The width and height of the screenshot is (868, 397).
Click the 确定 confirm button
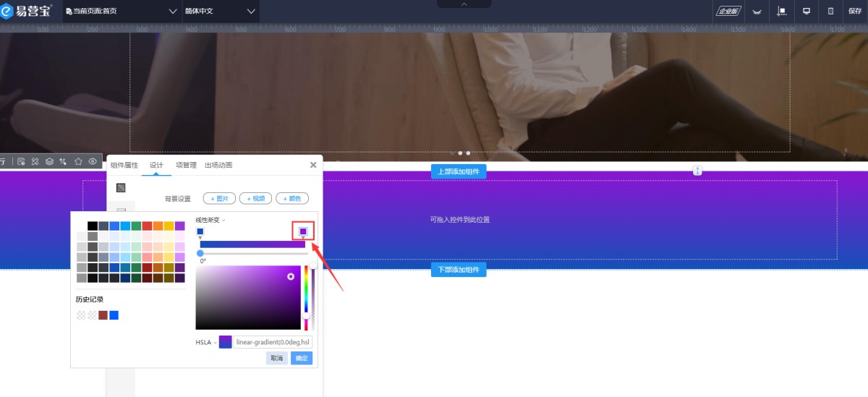302,358
